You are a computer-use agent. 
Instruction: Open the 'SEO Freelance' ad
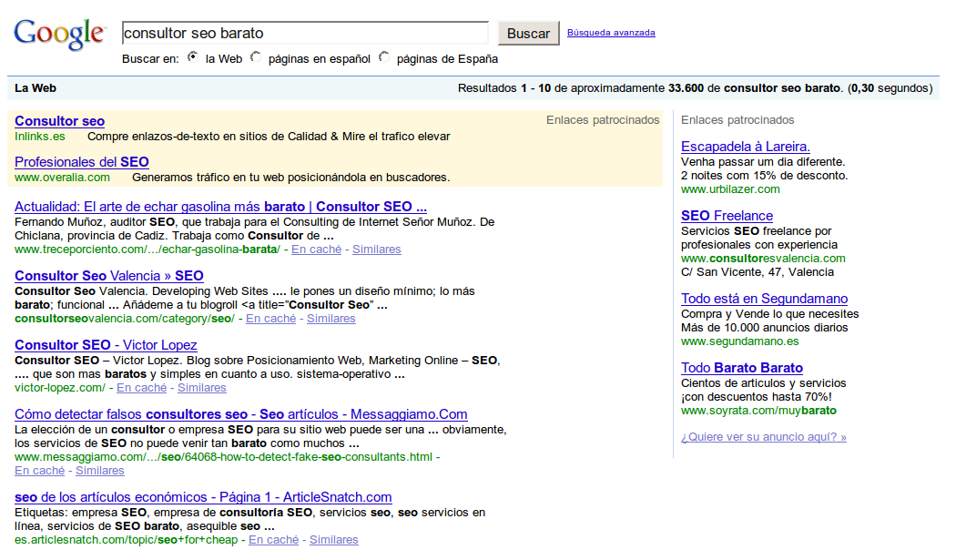[727, 216]
